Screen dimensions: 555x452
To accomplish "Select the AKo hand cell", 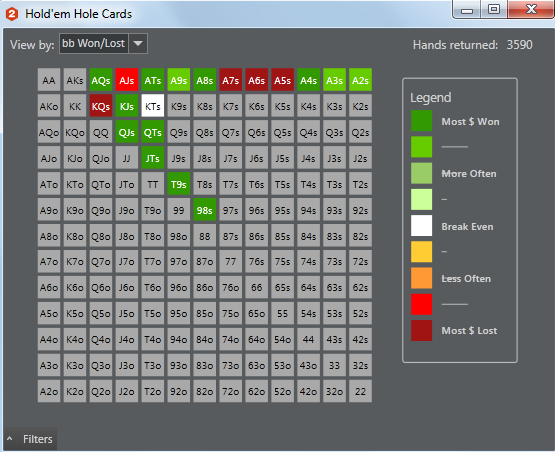I will click(x=49, y=106).
